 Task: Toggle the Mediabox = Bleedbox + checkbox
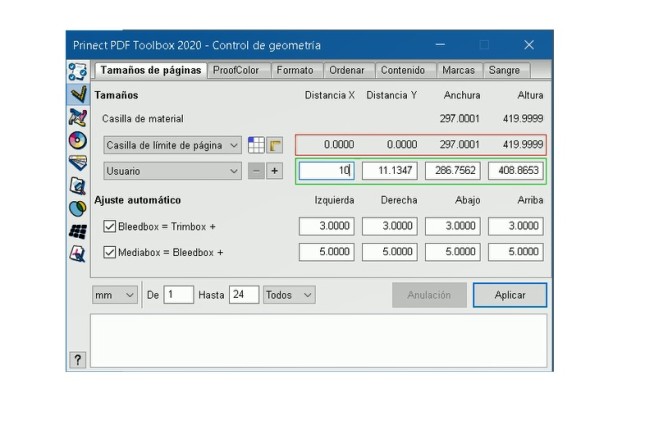[110, 252]
